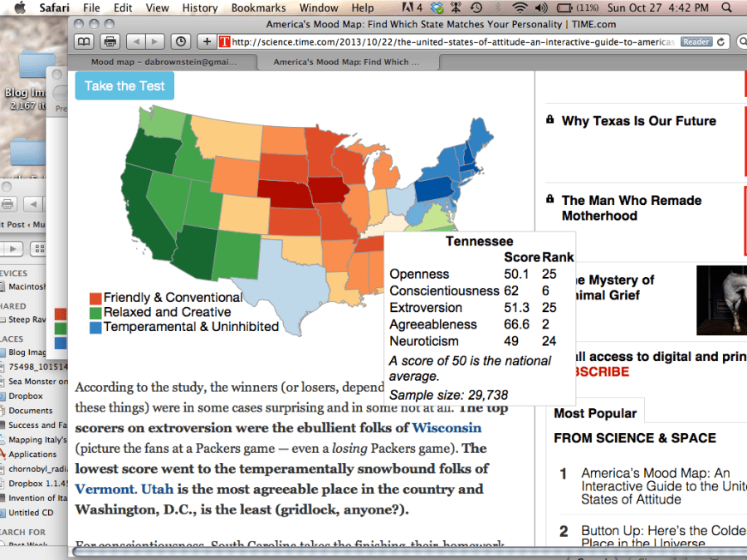Click the red Friendly & Conventional legend swatch
Image resolution: width=747 pixels, height=560 pixels.
[x=95, y=298]
